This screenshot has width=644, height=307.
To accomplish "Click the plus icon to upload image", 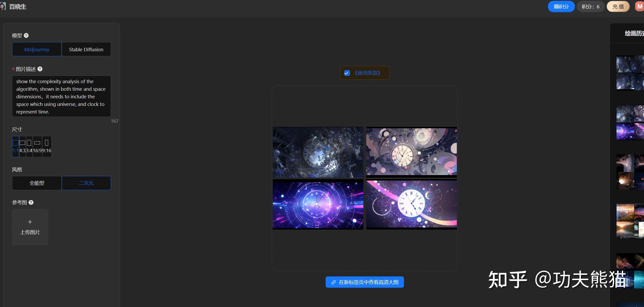I will [30, 222].
